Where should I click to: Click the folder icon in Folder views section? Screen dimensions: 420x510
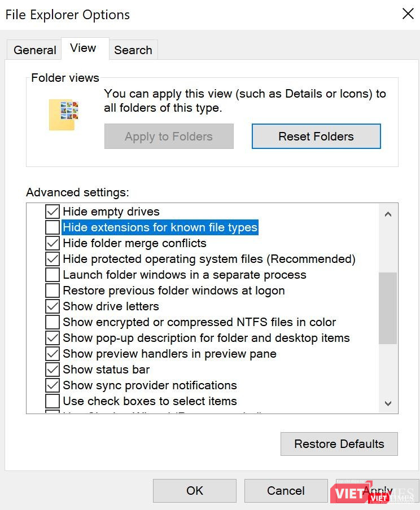[x=64, y=113]
